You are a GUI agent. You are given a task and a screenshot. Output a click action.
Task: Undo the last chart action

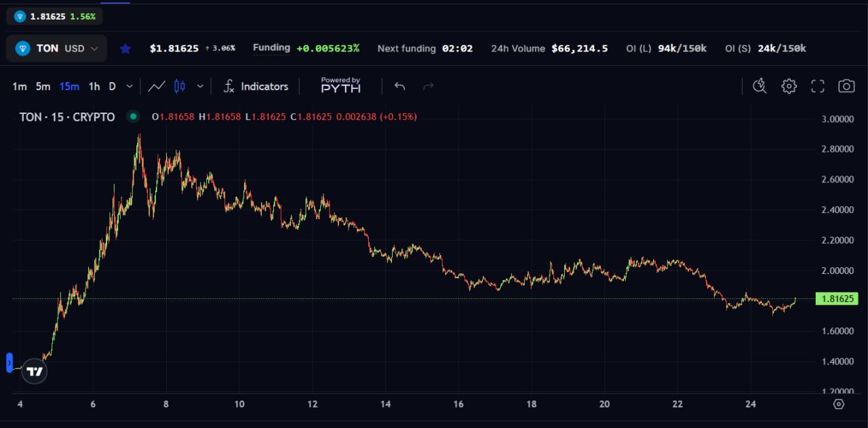pyautogui.click(x=399, y=86)
